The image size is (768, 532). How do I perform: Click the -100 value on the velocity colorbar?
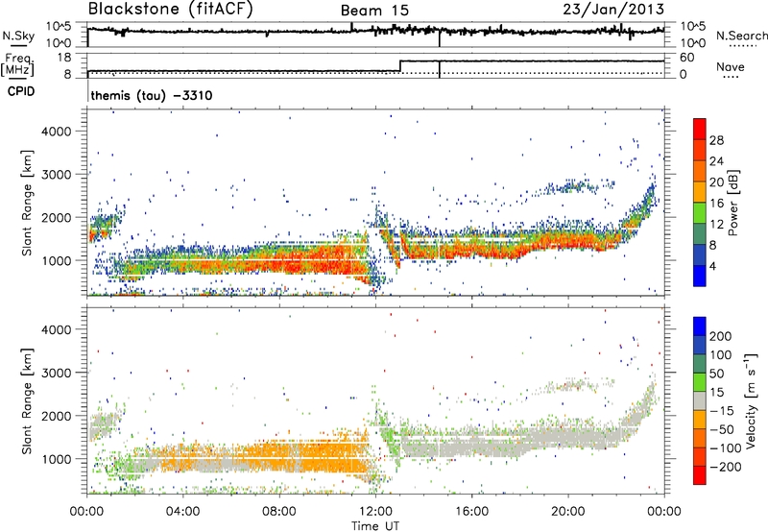tap(726, 448)
